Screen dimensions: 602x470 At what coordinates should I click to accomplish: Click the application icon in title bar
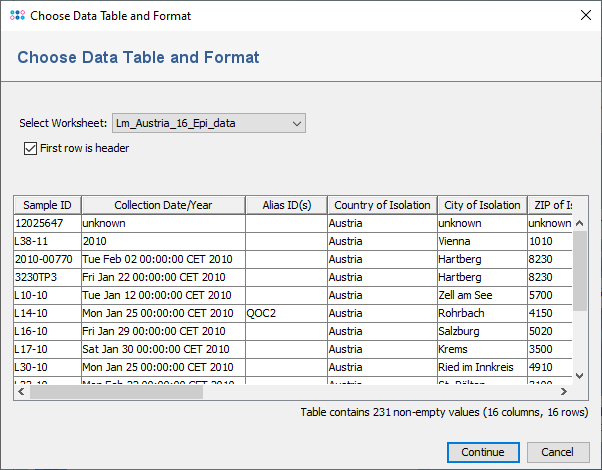pyautogui.click(x=16, y=16)
